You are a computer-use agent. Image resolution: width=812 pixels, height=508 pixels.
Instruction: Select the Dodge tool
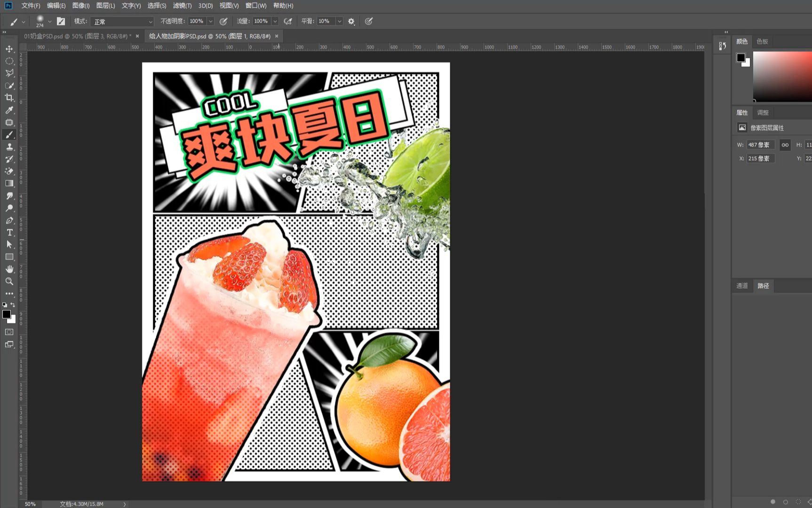coord(9,208)
